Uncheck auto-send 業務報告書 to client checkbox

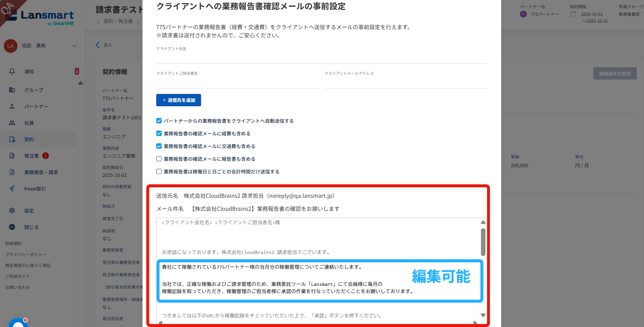159,121
